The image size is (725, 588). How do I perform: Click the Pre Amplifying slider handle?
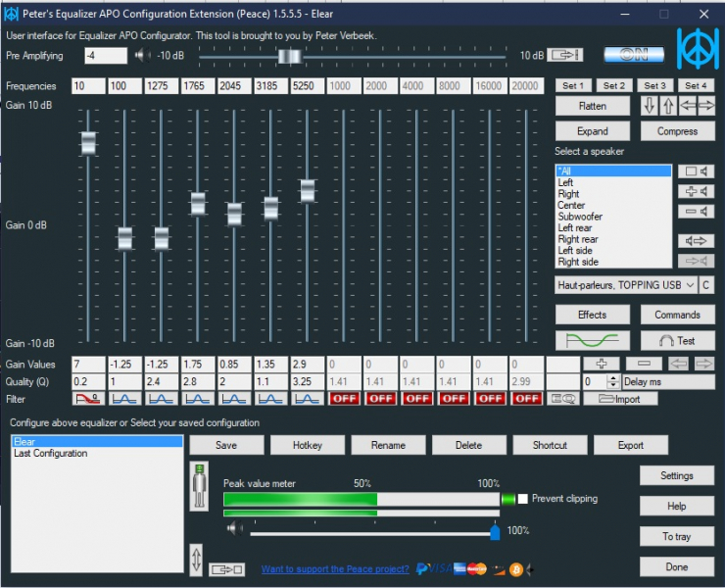[290, 57]
